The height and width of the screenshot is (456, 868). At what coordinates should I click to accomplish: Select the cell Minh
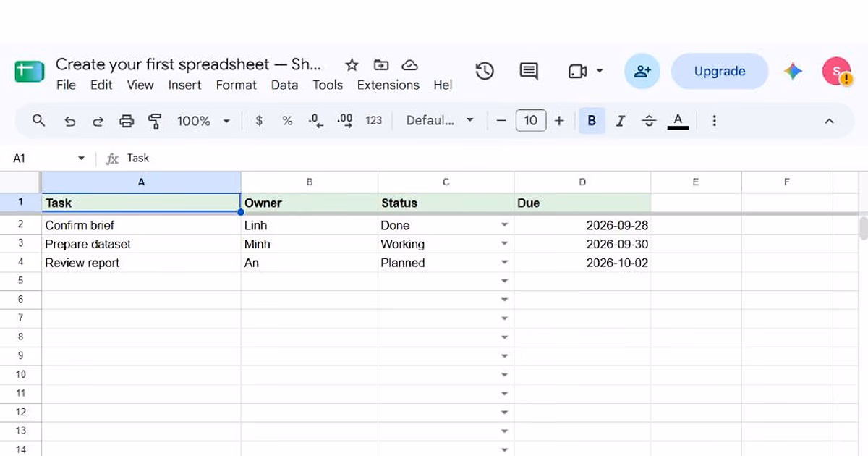click(x=310, y=244)
